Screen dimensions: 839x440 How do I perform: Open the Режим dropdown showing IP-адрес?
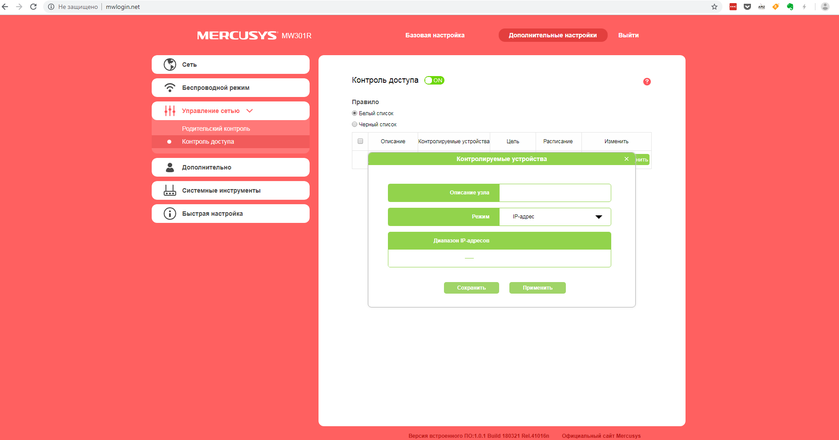coord(555,216)
